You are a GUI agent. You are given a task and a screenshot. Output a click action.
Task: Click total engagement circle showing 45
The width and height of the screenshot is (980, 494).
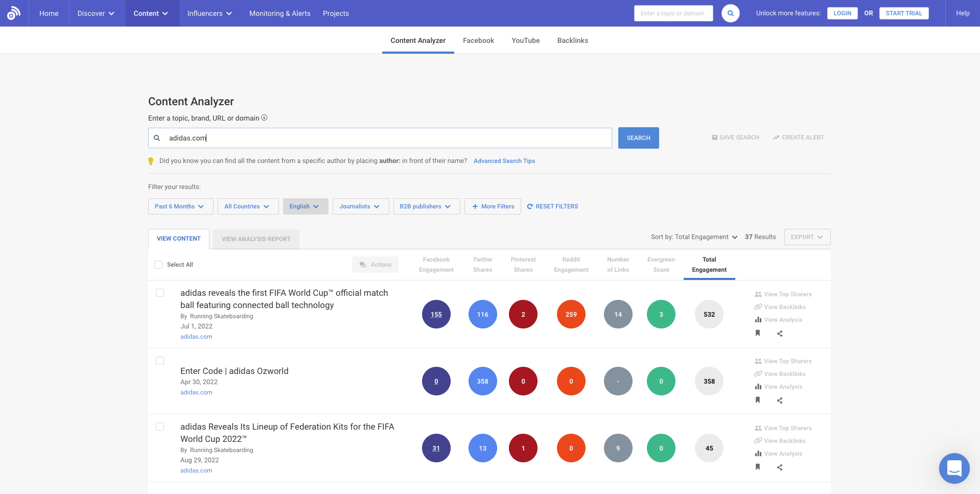[709, 448]
